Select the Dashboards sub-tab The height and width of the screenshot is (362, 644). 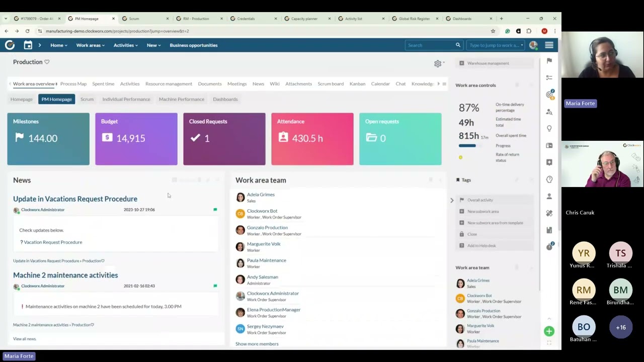[x=225, y=99]
